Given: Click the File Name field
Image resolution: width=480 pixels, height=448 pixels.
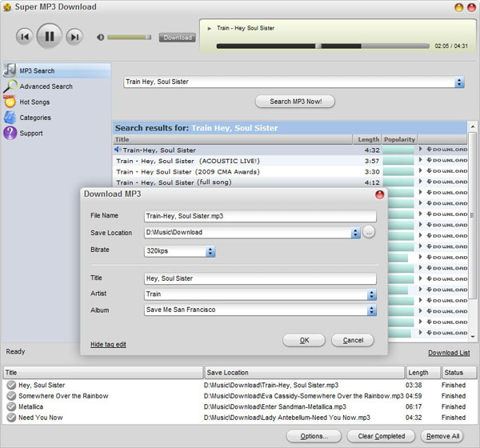Looking at the screenshot, I should coord(260,216).
